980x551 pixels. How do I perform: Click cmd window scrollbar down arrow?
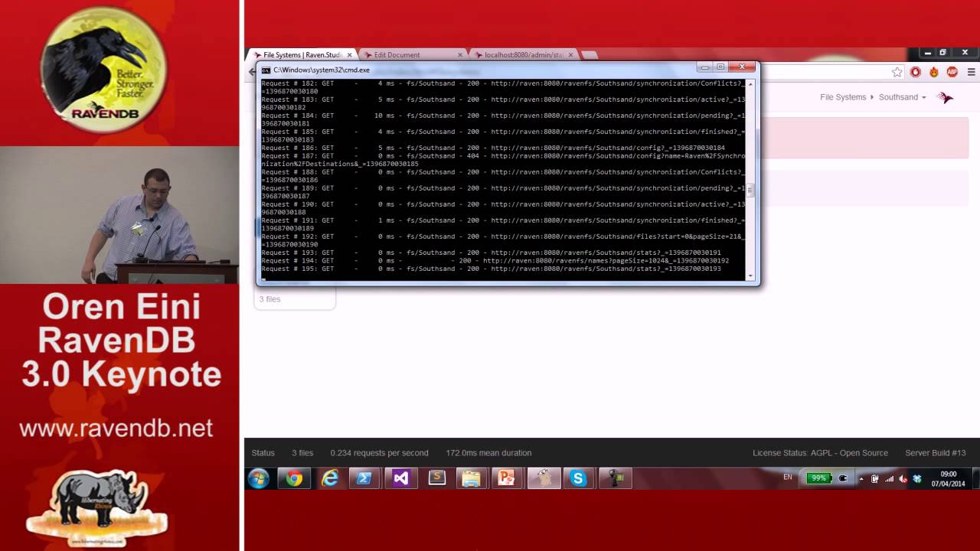(x=750, y=275)
